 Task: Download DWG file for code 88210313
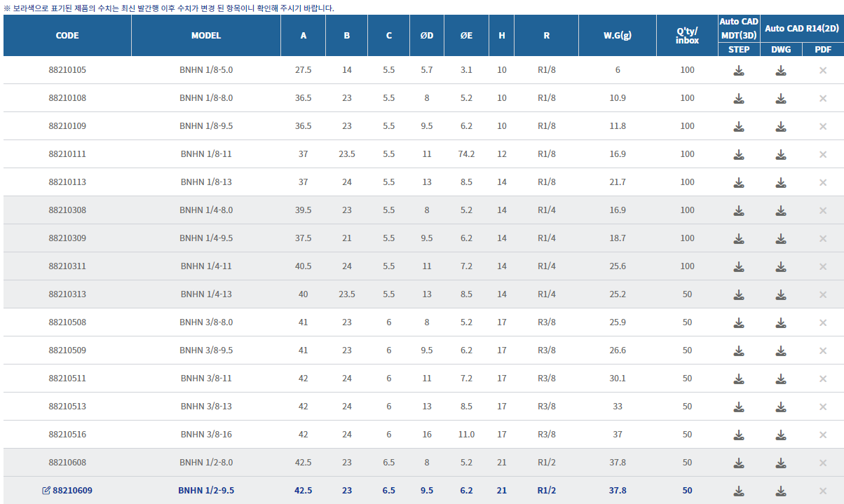(x=781, y=294)
